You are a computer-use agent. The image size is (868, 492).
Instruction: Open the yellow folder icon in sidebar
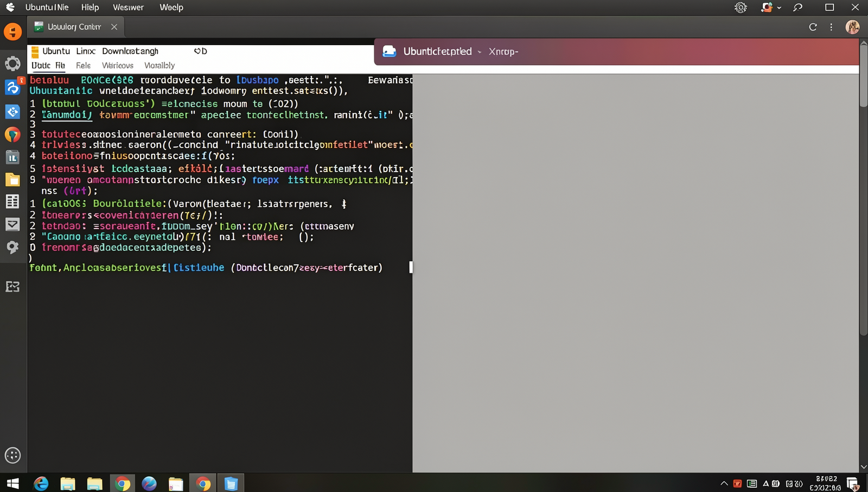12,180
